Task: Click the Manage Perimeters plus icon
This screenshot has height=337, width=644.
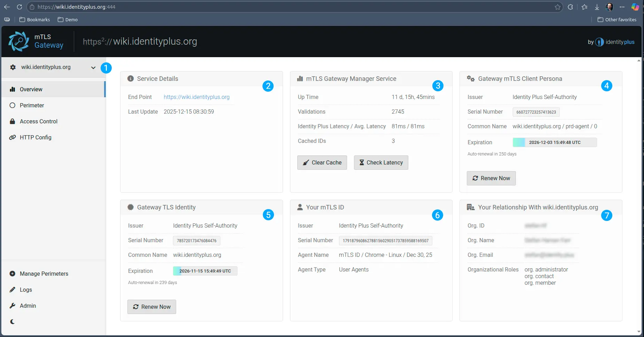Action: (x=13, y=274)
